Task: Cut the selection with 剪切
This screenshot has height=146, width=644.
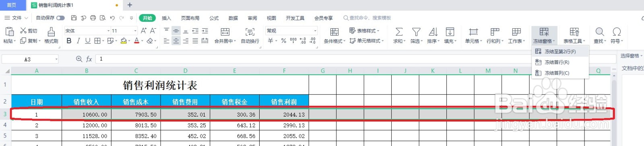Action: [x=29, y=31]
